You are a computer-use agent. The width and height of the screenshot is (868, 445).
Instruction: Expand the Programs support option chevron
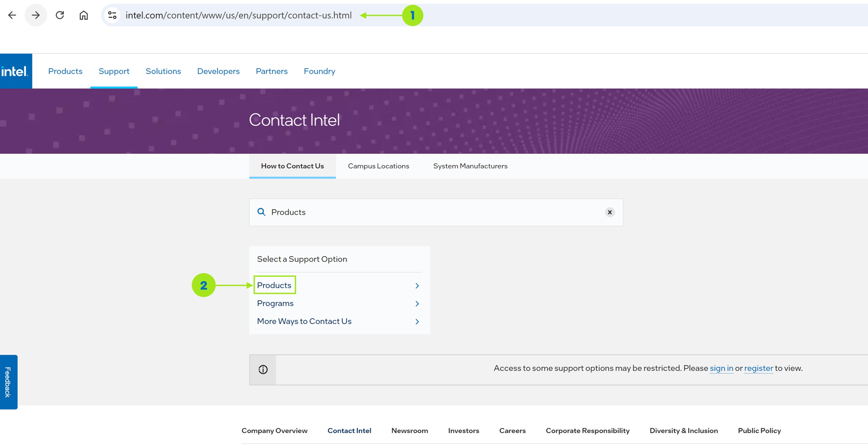pos(417,303)
